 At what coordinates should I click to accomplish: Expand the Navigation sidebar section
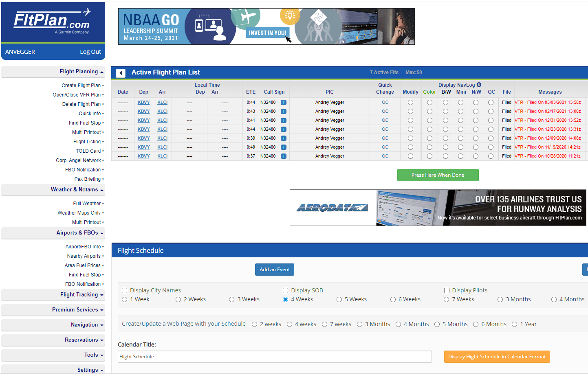53,325
